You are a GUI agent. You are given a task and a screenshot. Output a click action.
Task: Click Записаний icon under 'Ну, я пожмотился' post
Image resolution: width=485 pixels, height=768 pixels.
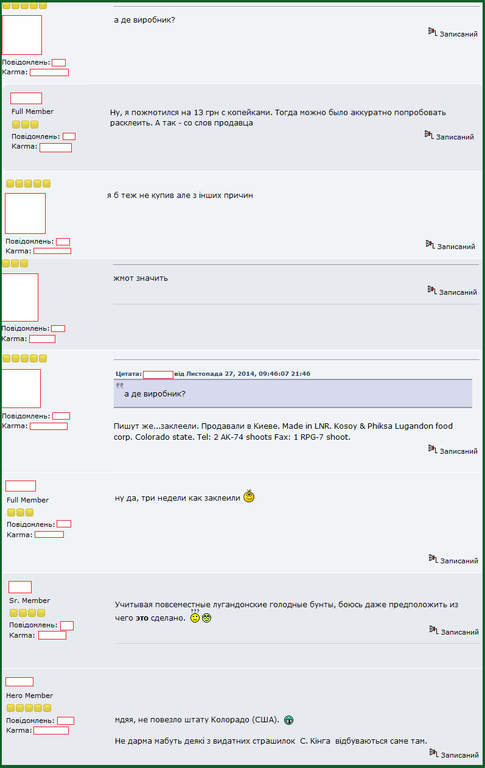point(429,135)
